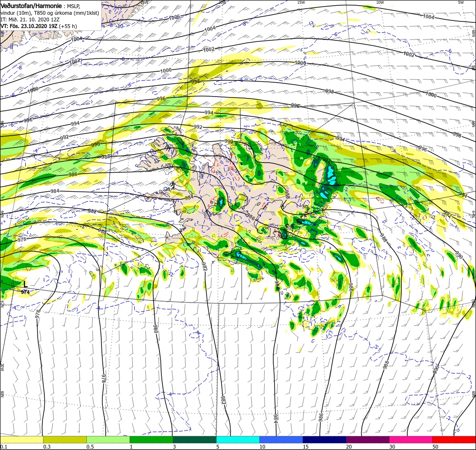The height and width of the screenshot is (450, 476).
Task: Click the '0.1' legend value
Action: [4, 447]
